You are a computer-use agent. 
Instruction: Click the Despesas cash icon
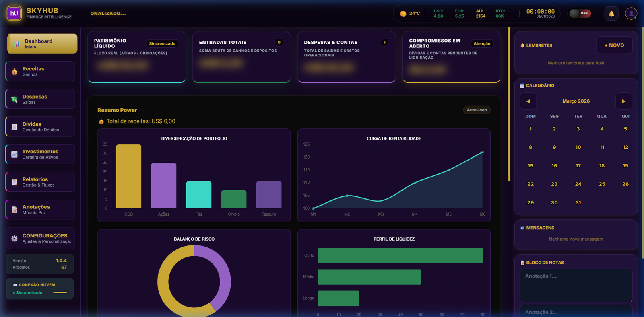click(14, 99)
